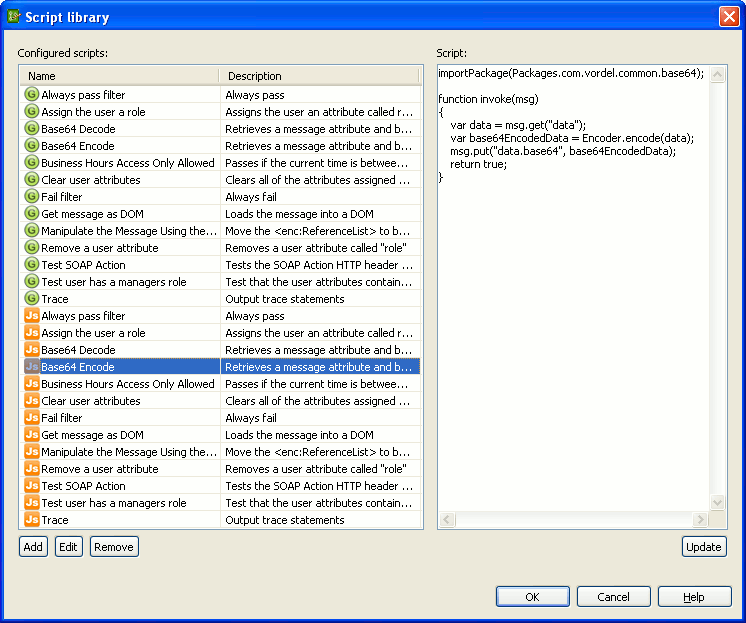Sort scripts by the Name column header

(x=119, y=76)
